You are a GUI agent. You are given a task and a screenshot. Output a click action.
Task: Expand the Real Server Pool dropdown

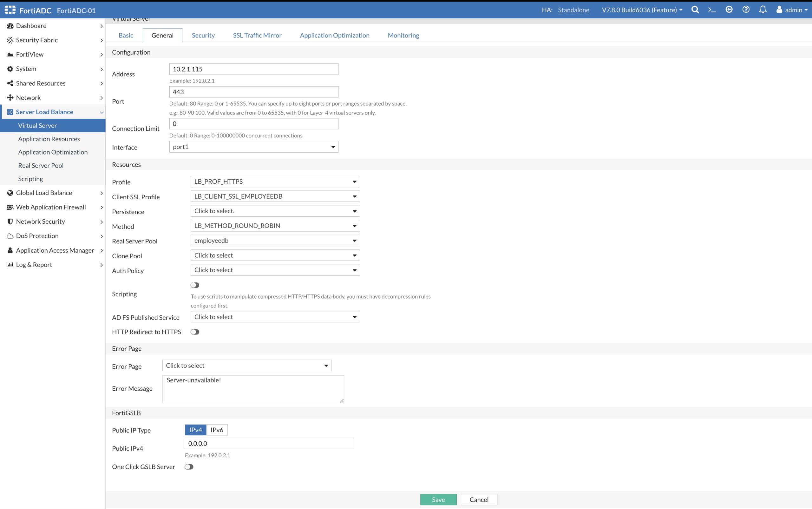pos(275,241)
